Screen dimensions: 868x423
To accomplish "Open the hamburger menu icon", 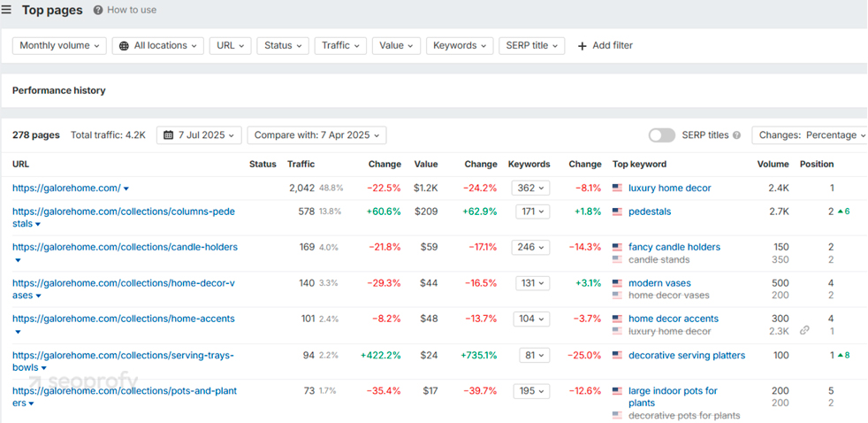I will tap(6, 10).
